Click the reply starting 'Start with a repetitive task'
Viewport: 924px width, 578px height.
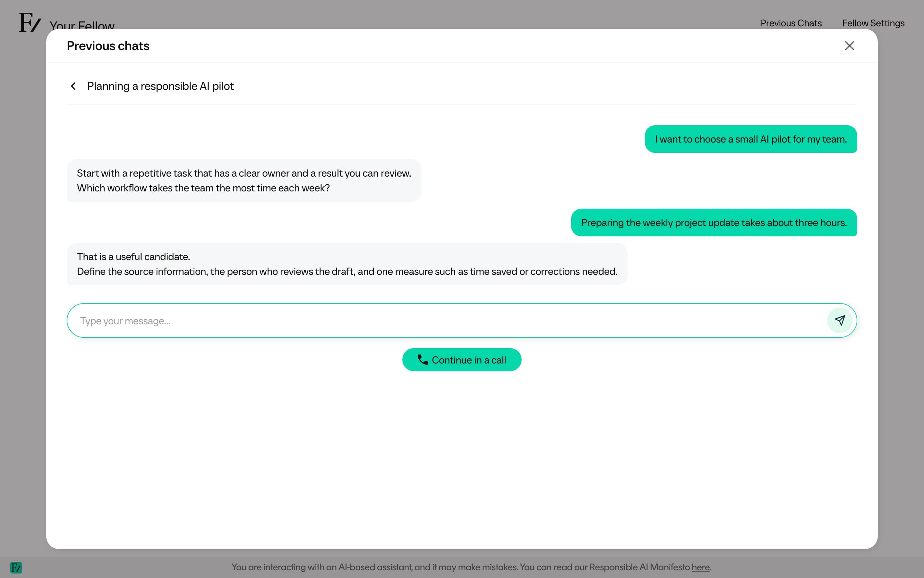coord(244,180)
